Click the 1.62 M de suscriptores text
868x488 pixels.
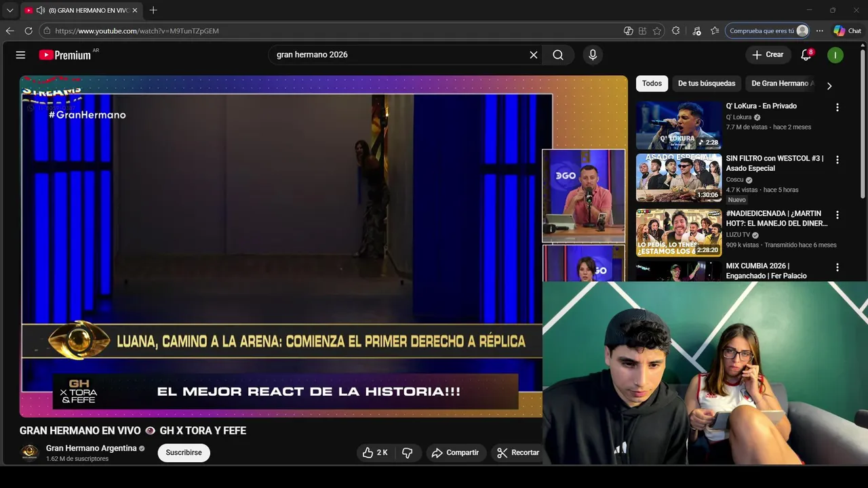coord(77,459)
